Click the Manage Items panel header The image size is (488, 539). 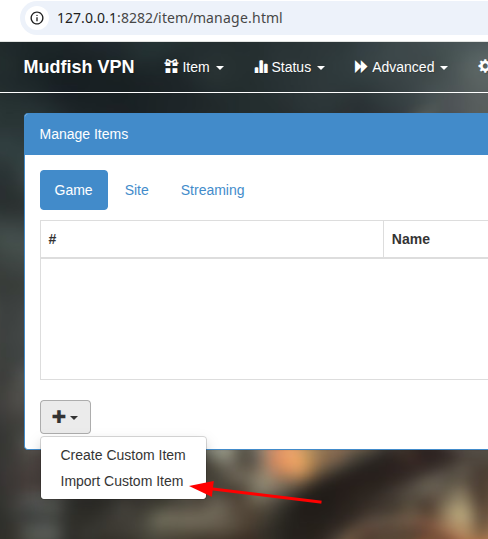coord(256,134)
